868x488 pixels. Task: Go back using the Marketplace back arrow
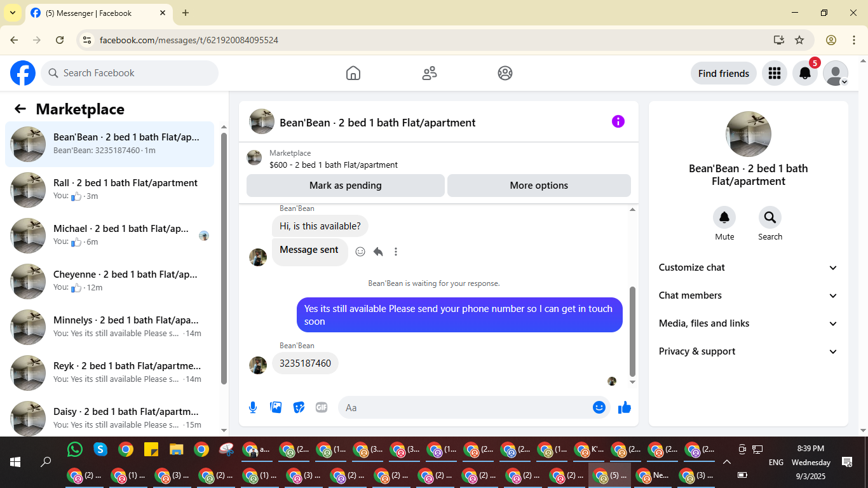[20, 109]
